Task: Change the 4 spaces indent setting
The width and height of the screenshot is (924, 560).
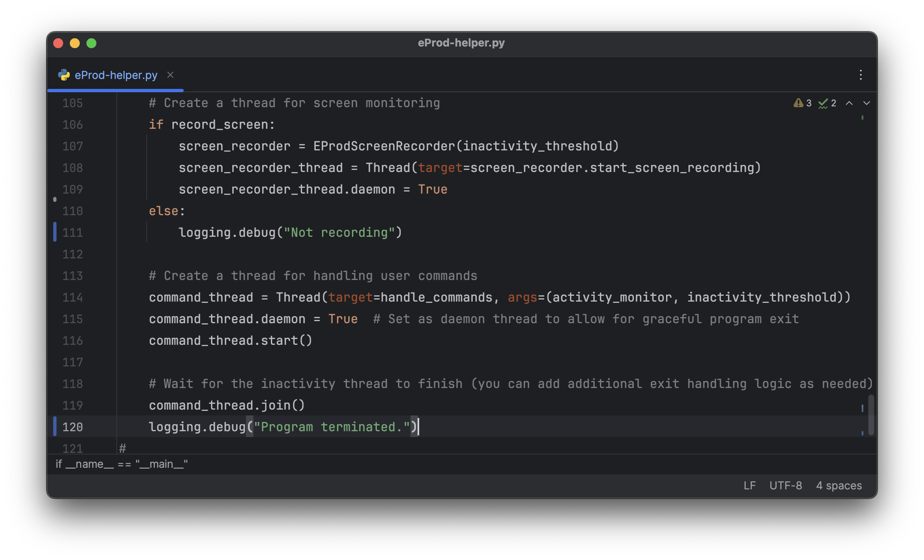Action: tap(839, 486)
